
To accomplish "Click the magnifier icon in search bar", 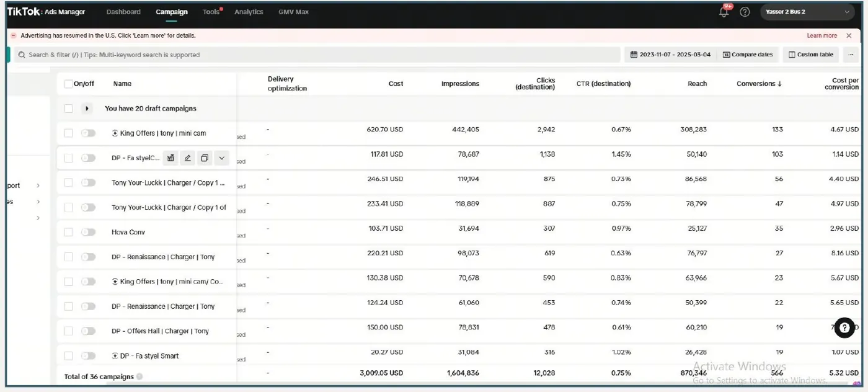I will click(x=22, y=55).
